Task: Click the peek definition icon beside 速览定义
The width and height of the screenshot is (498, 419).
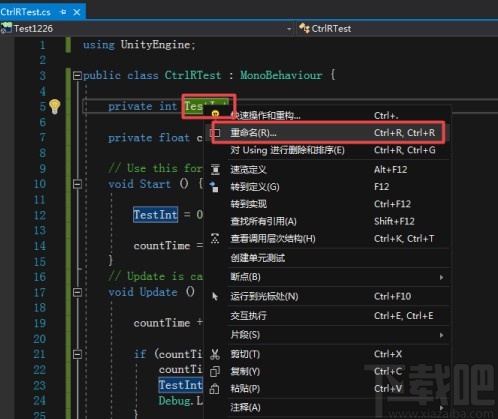Action: point(215,169)
